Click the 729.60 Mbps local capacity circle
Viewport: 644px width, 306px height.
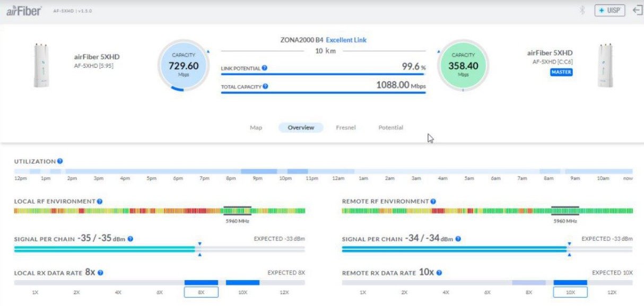tap(184, 66)
